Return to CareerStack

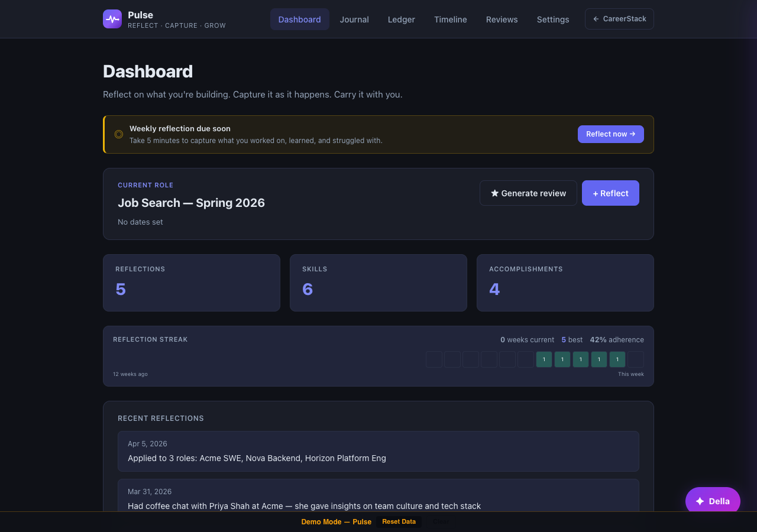click(x=619, y=18)
